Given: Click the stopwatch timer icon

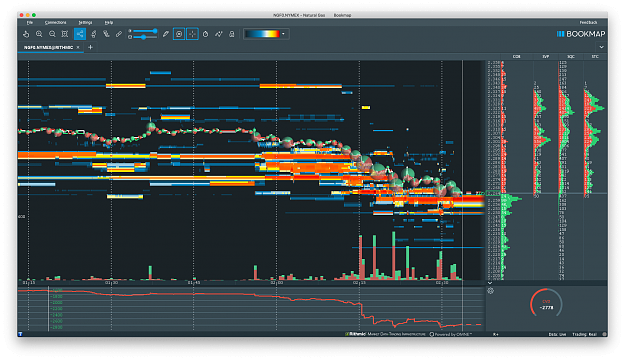Looking at the screenshot, I should (x=205, y=34).
